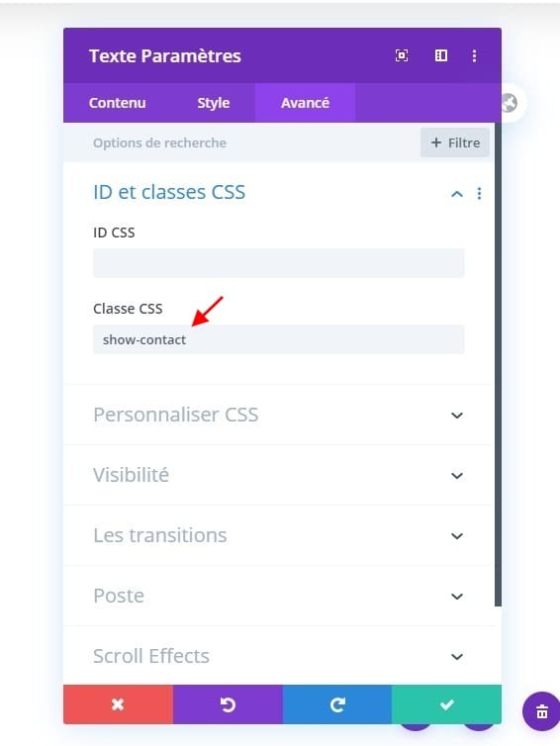The width and height of the screenshot is (560, 746).
Task: Open ID et classes CSS options dots
Action: [x=479, y=193]
